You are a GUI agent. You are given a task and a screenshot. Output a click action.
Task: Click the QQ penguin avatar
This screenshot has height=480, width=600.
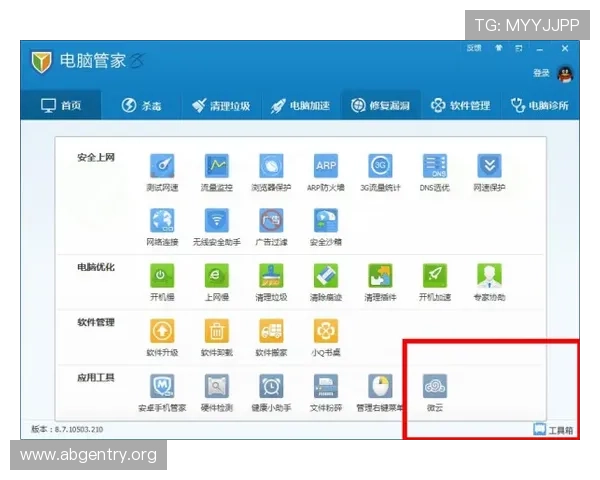565,74
